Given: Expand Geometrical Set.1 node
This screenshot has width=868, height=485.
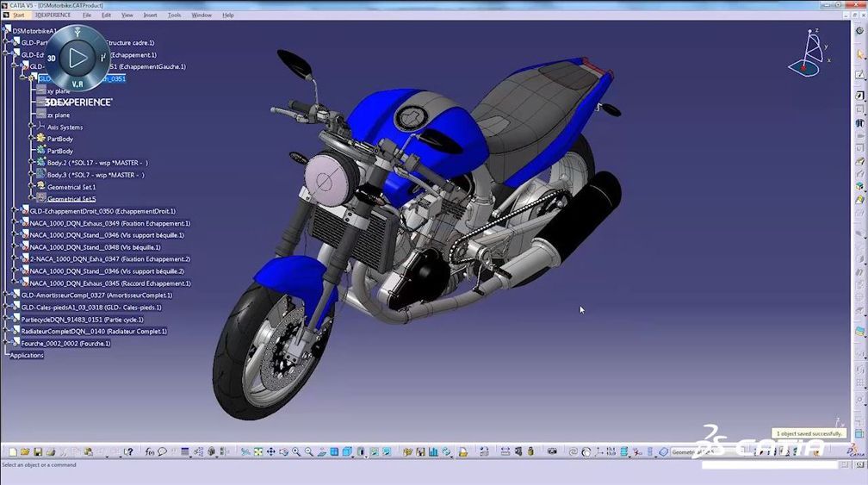Looking at the screenshot, I should (x=32, y=187).
